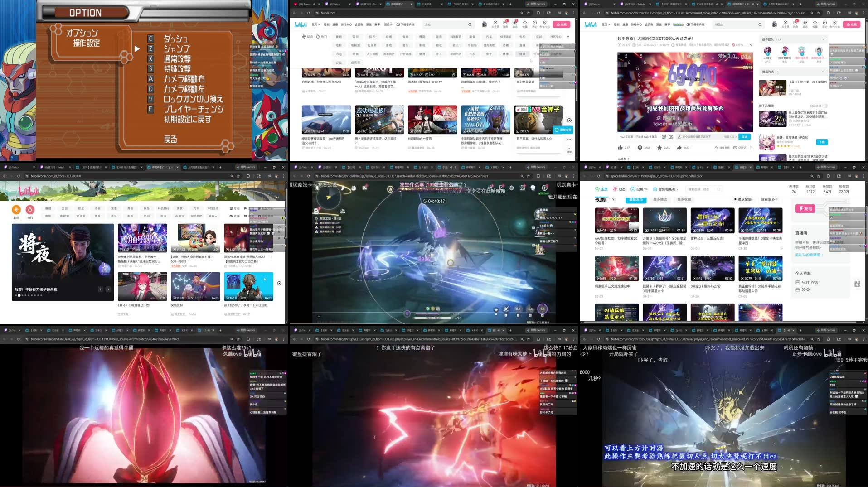
Task: Switch to the 投稿 tab on the space page
Action: [x=639, y=189]
